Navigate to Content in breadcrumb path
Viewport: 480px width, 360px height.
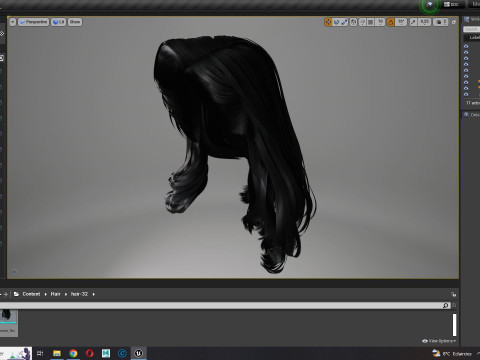point(31,294)
